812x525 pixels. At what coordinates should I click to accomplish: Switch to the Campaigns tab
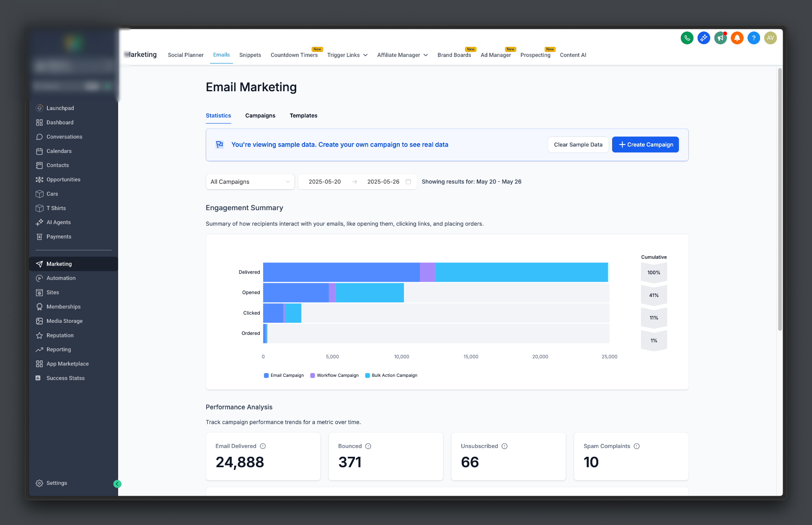260,116
